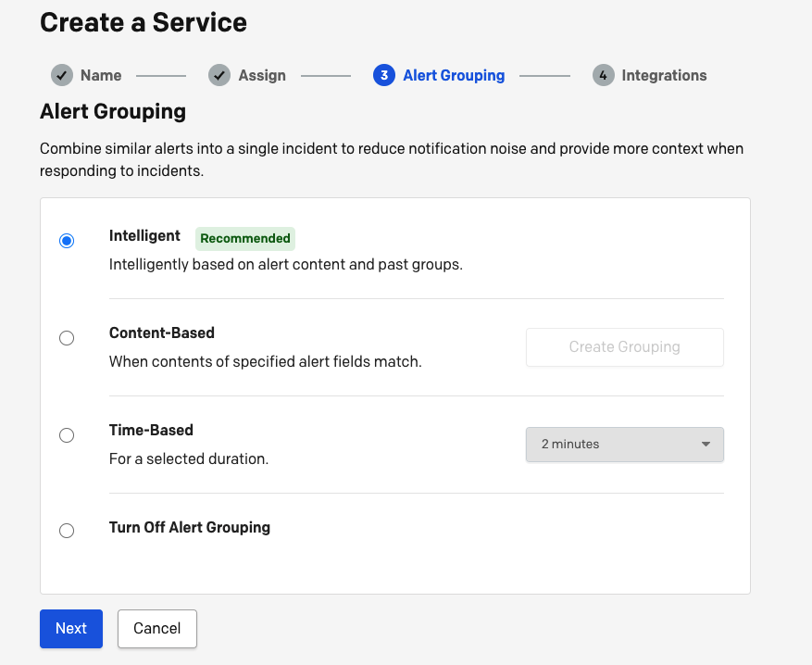Click the blue step 3 circle icon
The width and height of the screenshot is (812, 665).
(384, 76)
